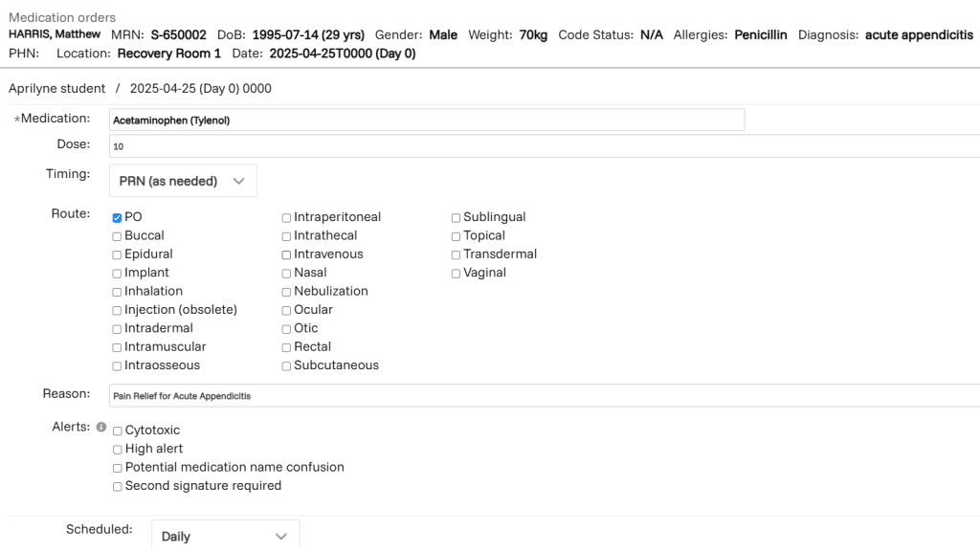Select Intramuscular as the route
The width and height of the screenshot is (980, 552).
pos(117,347)
